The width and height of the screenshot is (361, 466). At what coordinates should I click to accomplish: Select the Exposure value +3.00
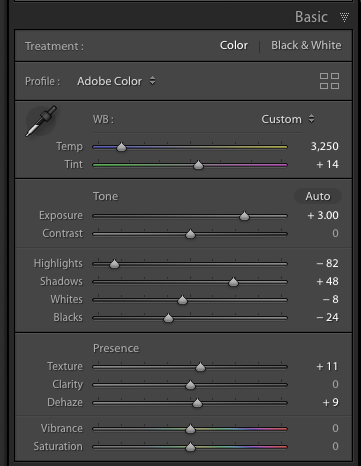tap(323, 215)
